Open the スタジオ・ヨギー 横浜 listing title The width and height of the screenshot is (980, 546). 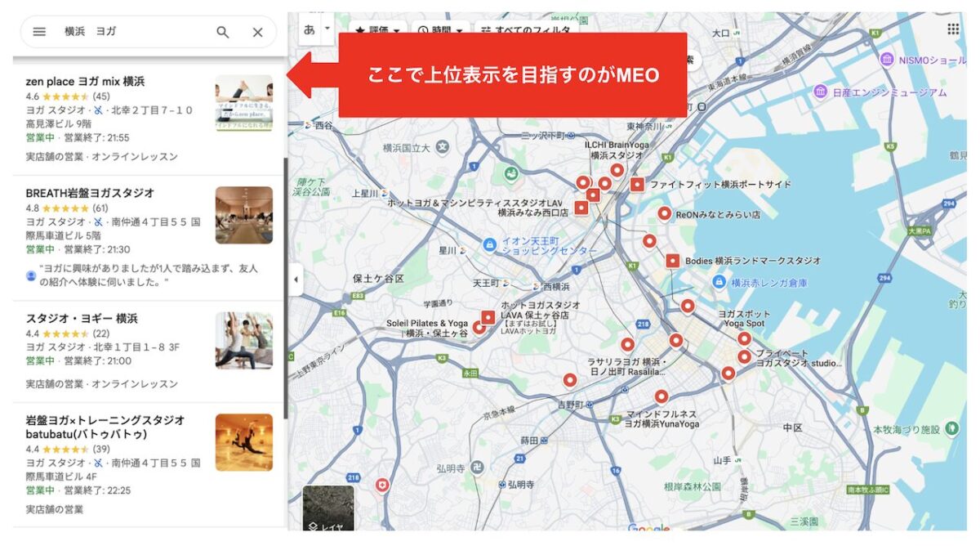[x=82, y=319]
